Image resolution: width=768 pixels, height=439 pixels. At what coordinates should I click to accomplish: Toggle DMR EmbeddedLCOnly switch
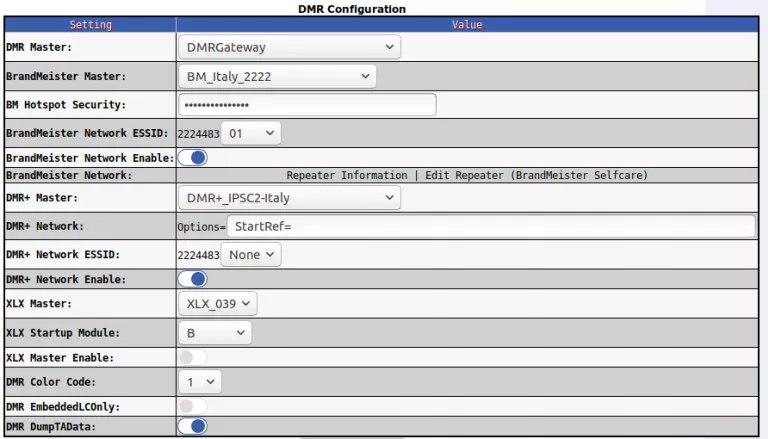[192, 406]
